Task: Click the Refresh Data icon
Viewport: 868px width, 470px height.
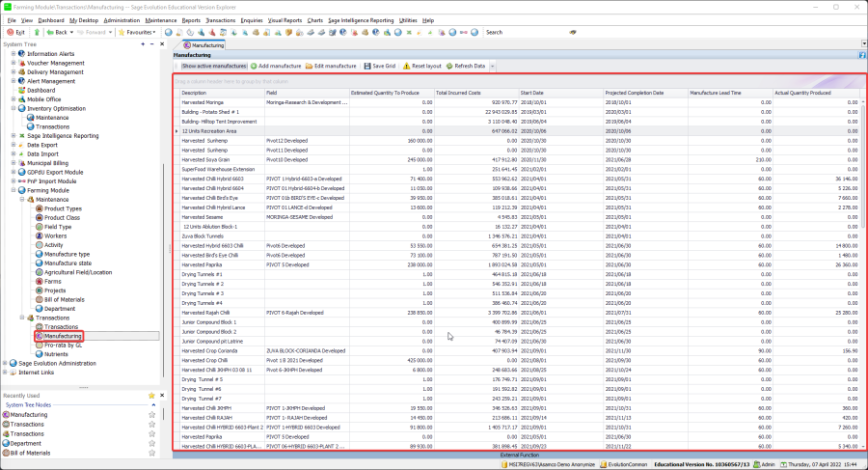Action: click(448, 66)
